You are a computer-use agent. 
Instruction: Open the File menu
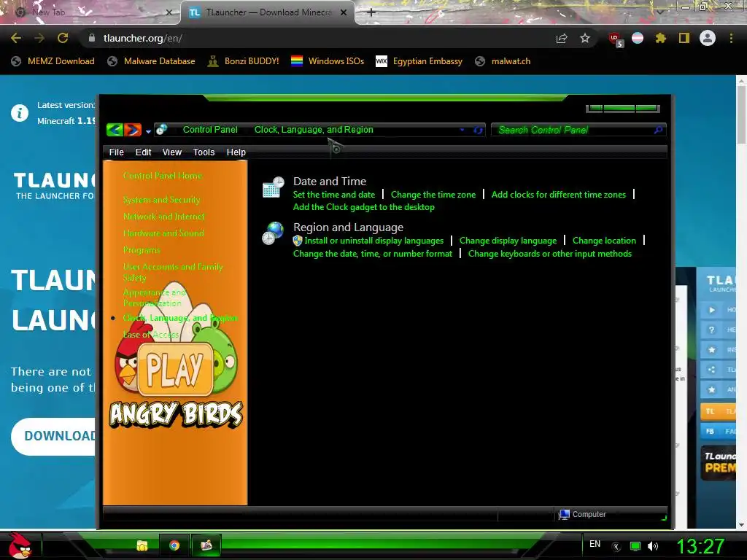[x=116, y=152]
